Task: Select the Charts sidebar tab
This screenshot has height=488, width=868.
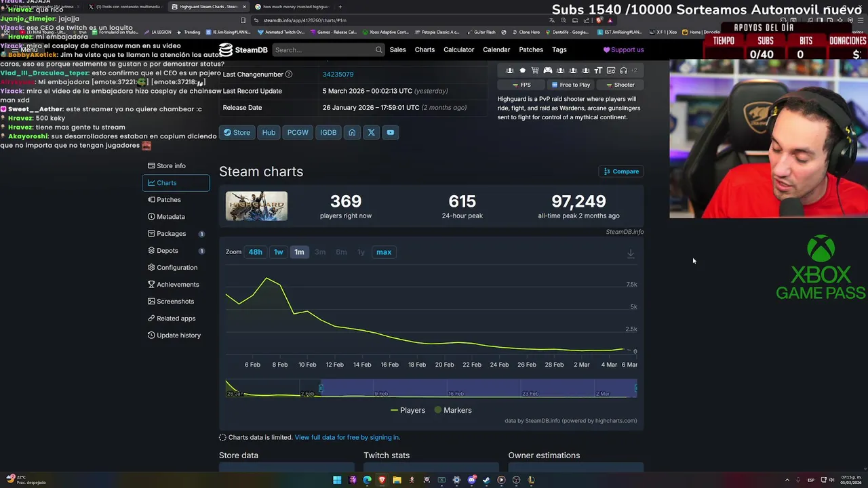Action: [x=176, y=183]
